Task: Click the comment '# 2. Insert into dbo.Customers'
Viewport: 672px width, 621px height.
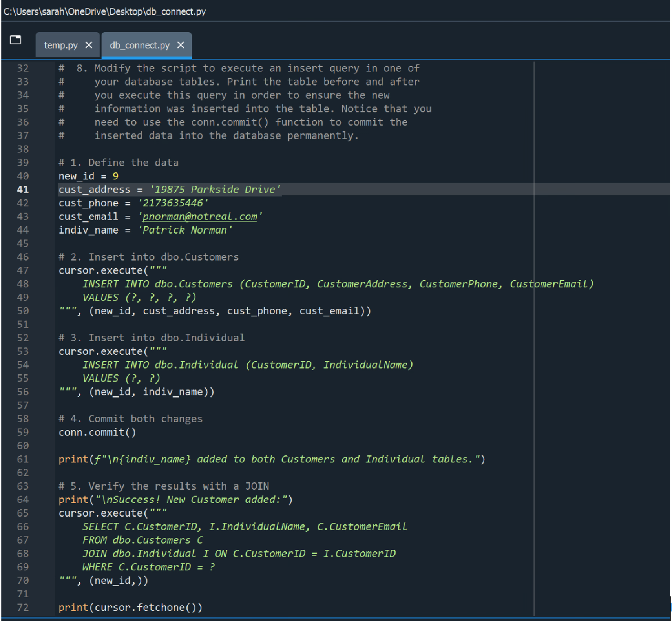Action: coord(149,257)
